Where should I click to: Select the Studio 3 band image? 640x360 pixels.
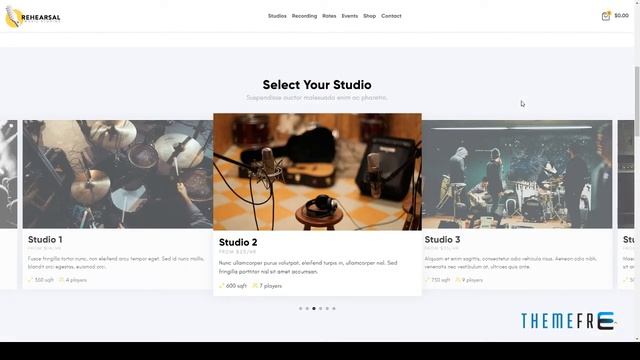pyautogui.click(x=517, y=174)
